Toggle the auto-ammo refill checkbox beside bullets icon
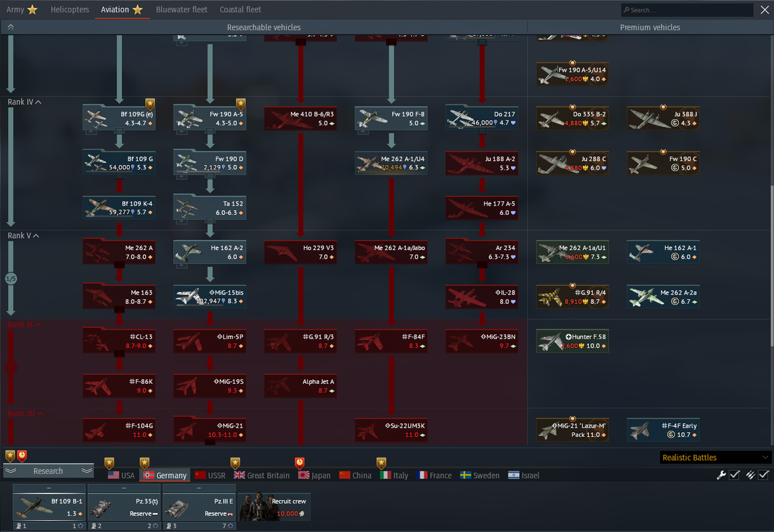Viewport: 774px width, 532px height. click(x=764, y=474)
